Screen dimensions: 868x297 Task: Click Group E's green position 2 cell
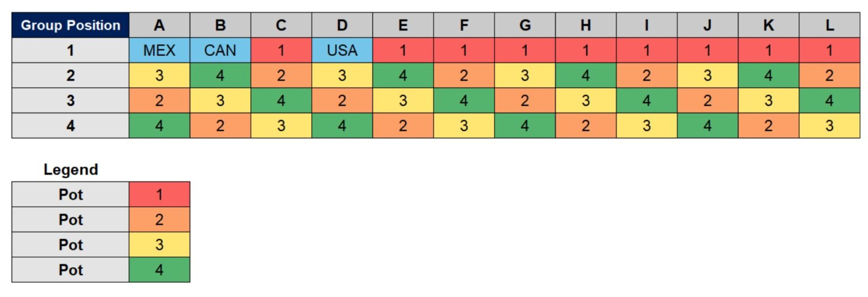(403, 75)
